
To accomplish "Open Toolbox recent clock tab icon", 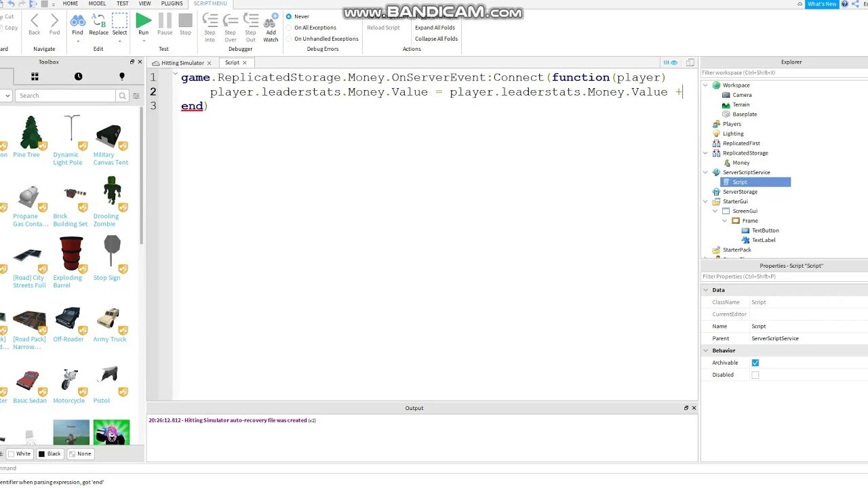I will pyautogui.click(x=78, y=77).
